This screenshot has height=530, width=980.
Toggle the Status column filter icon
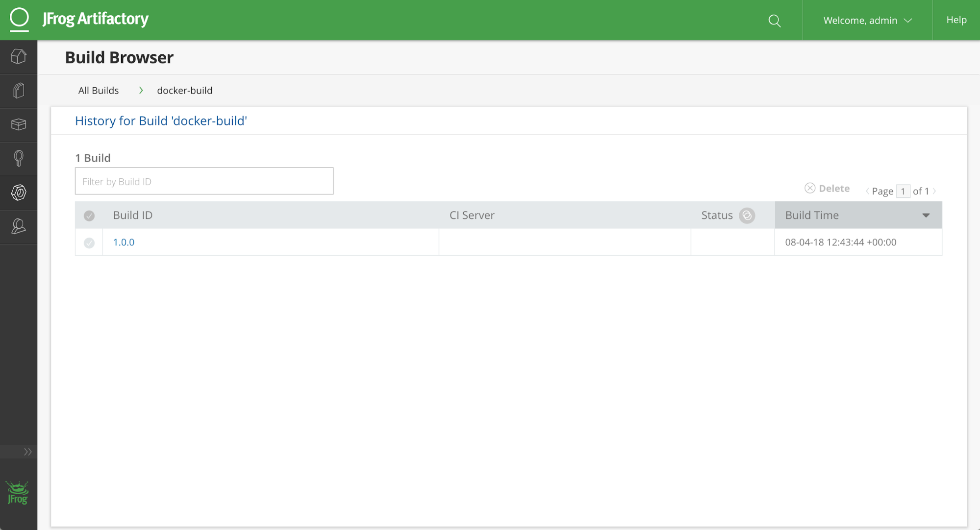click(x=747, y=215)
